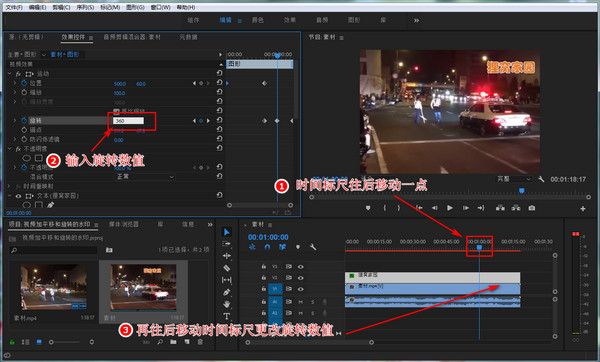Toggle V2 track output eye
Image resolution: width=600 pixels, height=362 pixels.
[301, 278]
